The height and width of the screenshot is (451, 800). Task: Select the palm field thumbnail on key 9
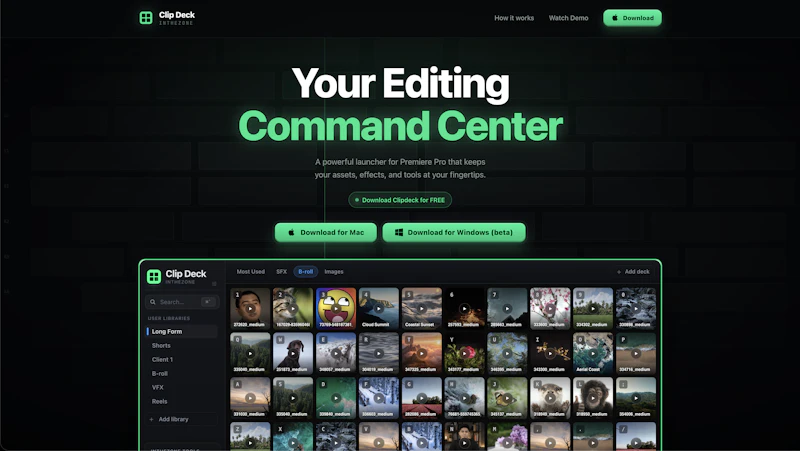click(593, 309)
